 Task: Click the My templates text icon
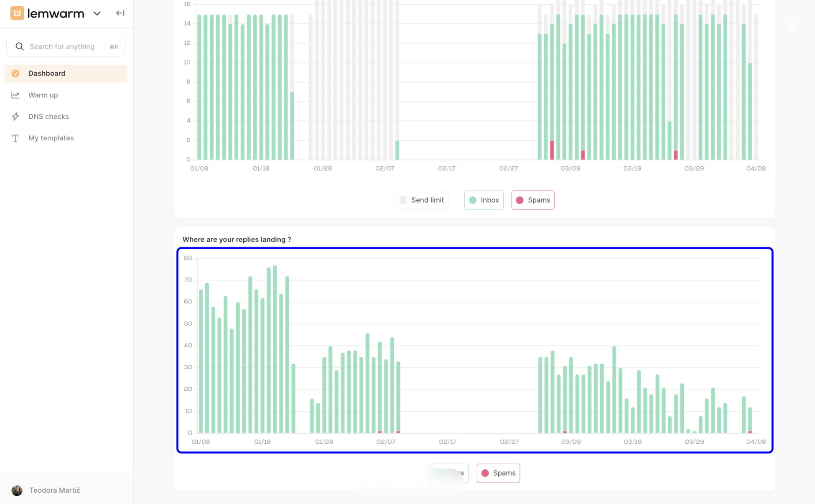pos(15,138)
